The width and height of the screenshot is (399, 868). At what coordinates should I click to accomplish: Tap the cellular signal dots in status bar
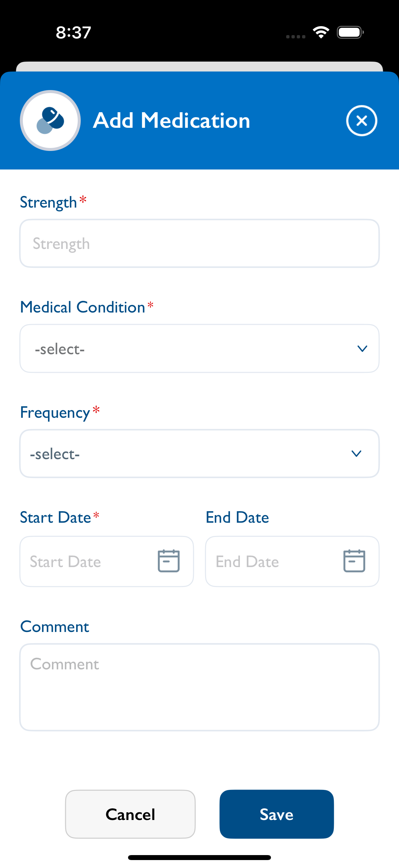tap(295, 36)
